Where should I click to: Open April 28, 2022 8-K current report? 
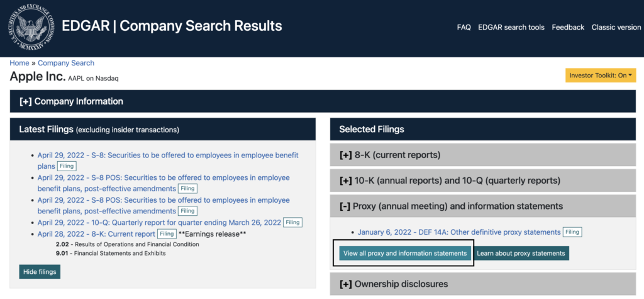coord(96,234)
